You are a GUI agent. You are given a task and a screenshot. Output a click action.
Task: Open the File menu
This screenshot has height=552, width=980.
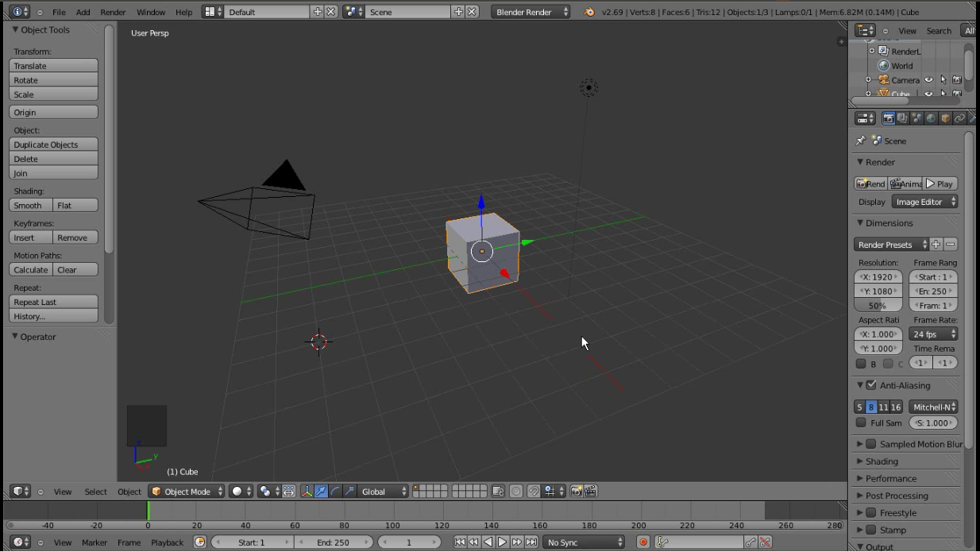pos(59,12)
